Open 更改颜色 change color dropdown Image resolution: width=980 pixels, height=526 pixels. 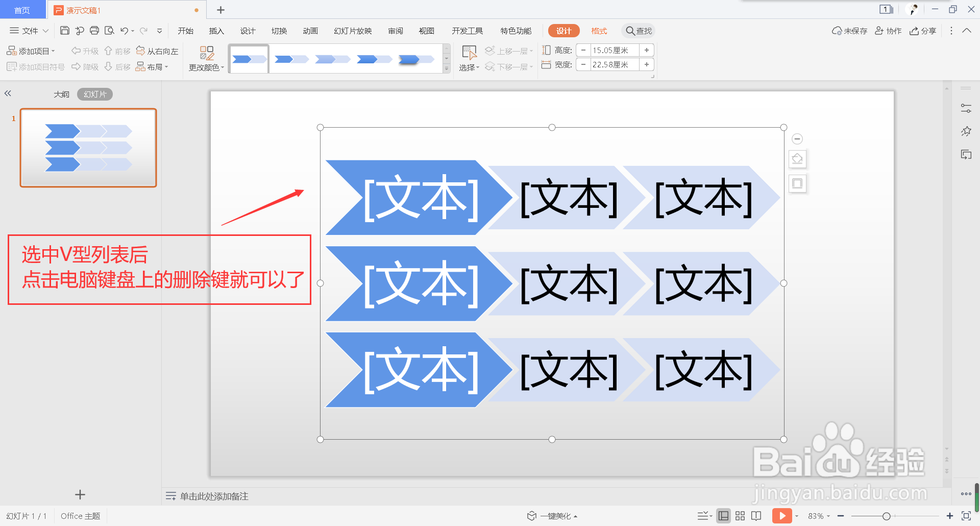pyautogui.click(x=207, y=59)
